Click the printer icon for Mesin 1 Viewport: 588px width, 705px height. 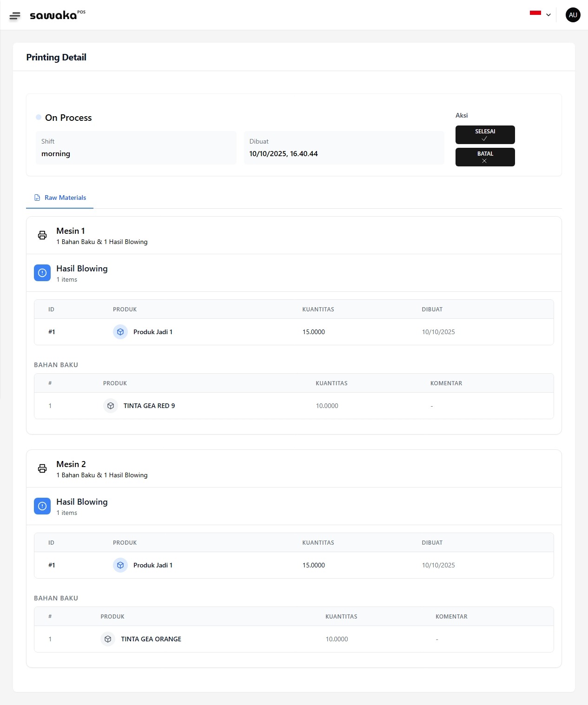(42, 235)
